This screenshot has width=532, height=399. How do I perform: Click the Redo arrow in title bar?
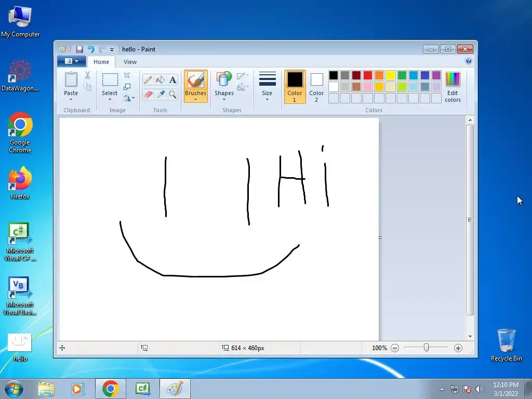[102, 49]
